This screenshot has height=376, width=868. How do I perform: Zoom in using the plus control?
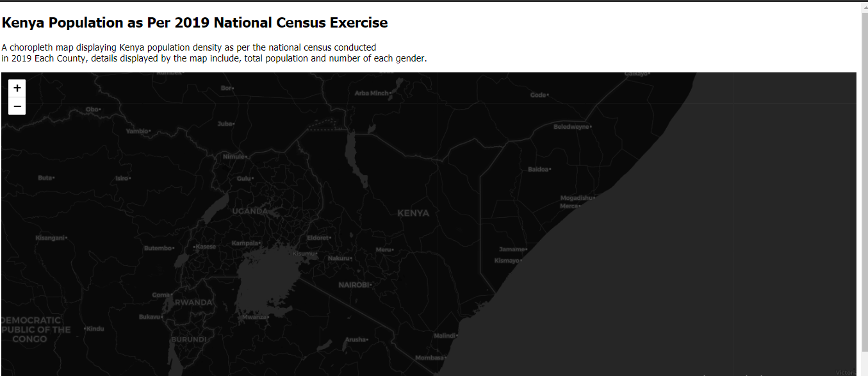tap(17, 88)
